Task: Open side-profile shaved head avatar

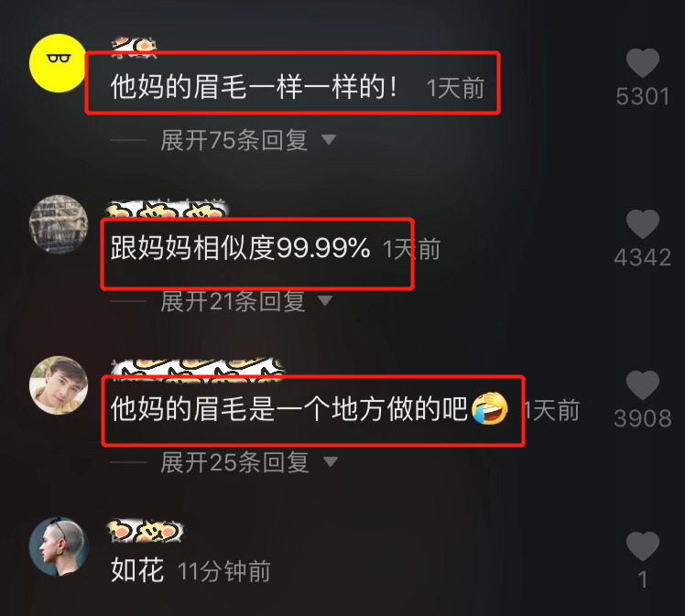Action: point(58,546)
